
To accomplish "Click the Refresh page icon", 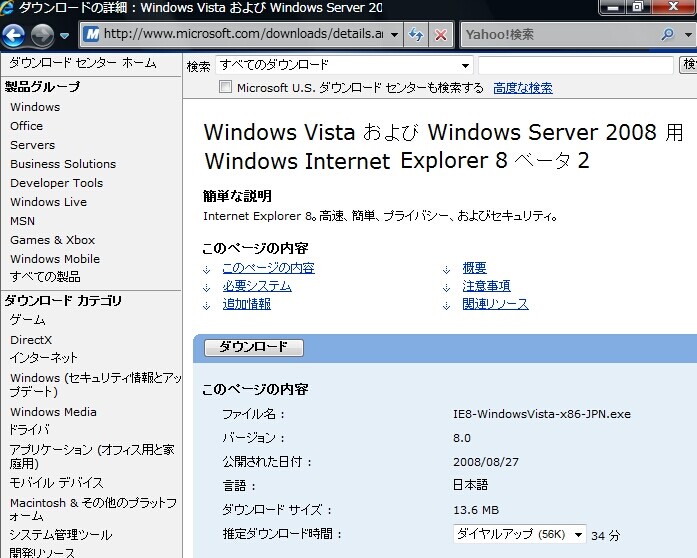I will pyautogui.click(x=416, y=34).
